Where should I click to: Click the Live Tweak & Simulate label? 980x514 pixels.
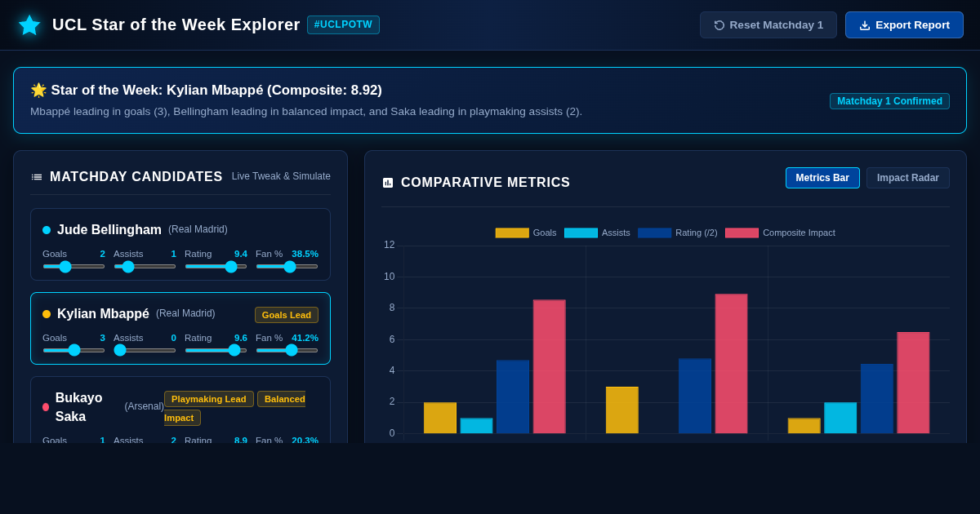tap(281, 176)
